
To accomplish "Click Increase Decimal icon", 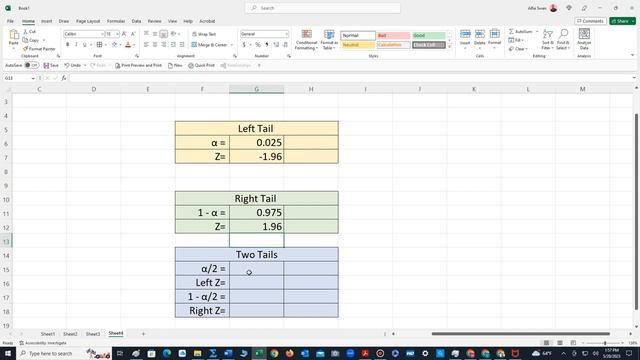I will tap(276, 45).
